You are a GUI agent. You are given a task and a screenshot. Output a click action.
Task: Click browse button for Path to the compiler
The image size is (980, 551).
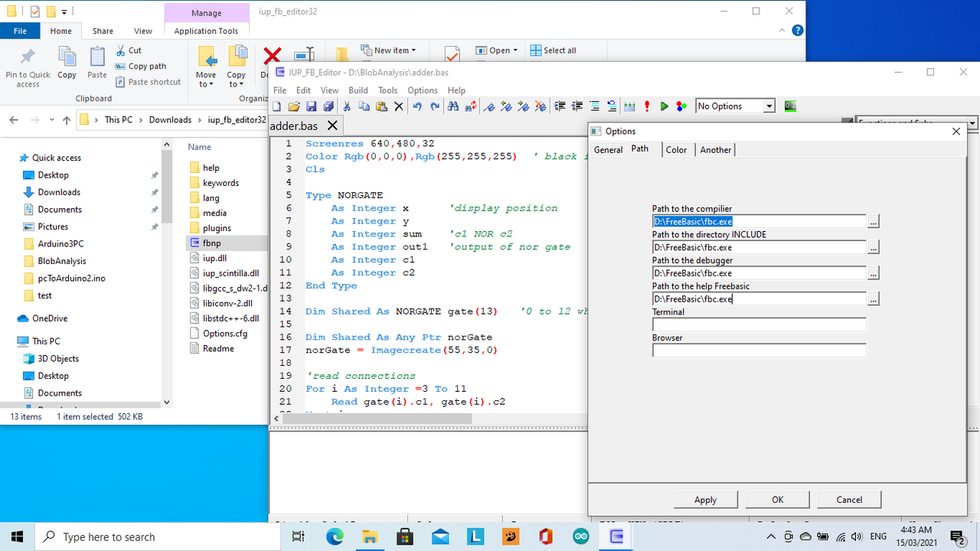[874, 221]
